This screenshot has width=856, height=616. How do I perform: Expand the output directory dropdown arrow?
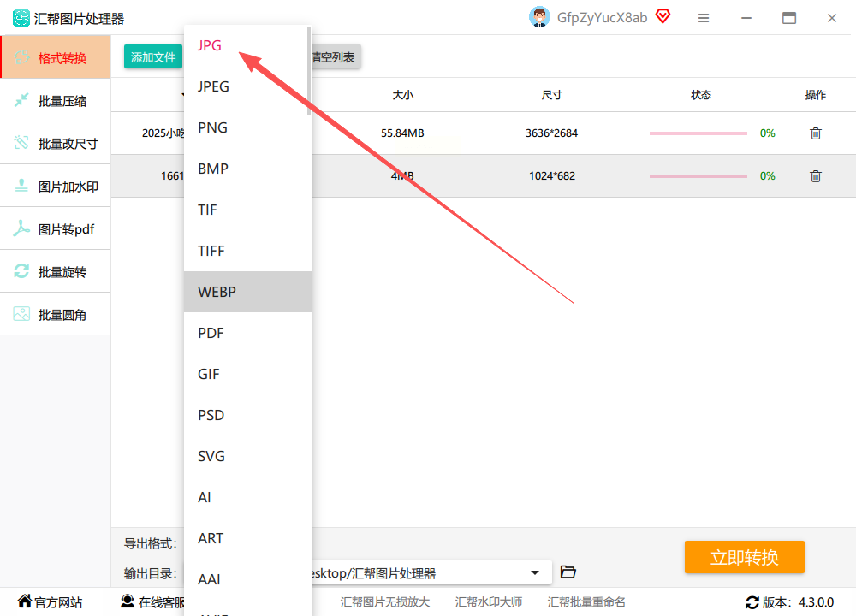pyautogui.click(x=535, y=573)
